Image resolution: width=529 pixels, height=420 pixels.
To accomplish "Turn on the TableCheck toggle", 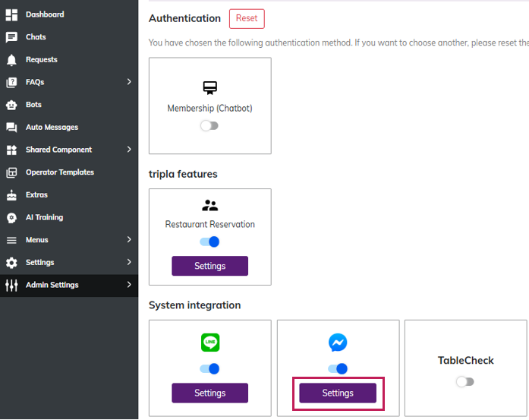I will coord(464,382).
